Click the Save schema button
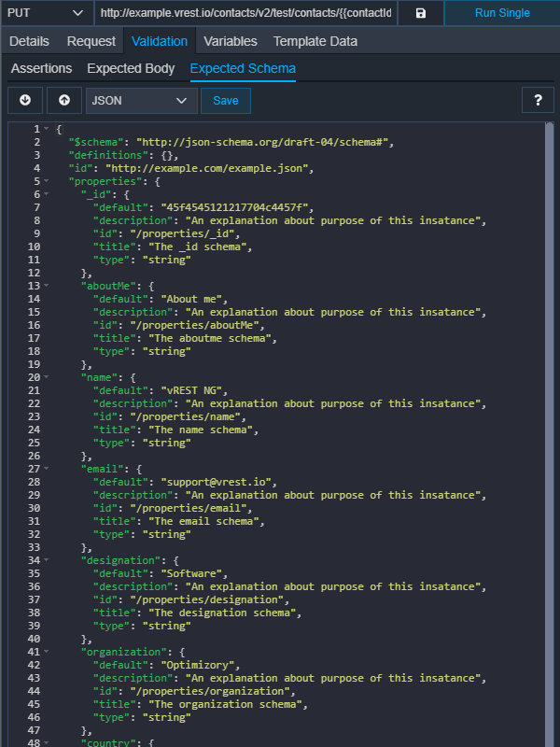 pyautogui.click(x=226, y=101)
